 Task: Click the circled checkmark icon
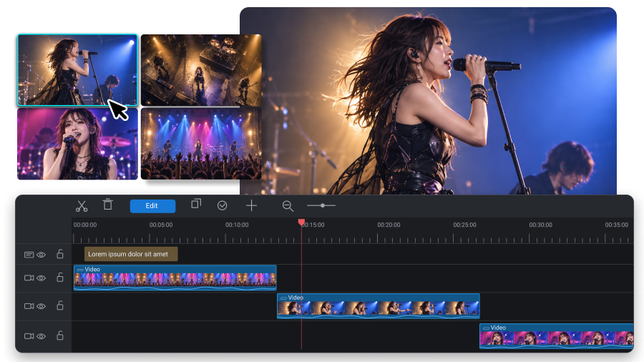(223, 205)
